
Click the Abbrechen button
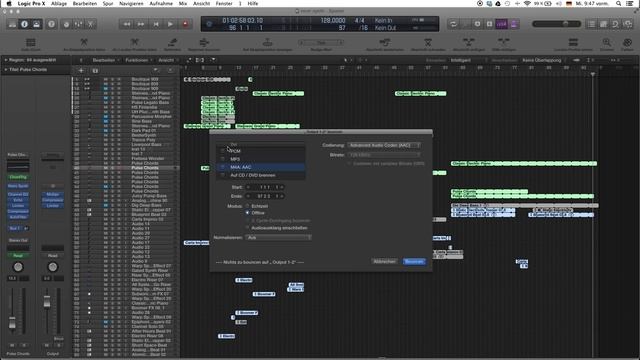[384, 261]
